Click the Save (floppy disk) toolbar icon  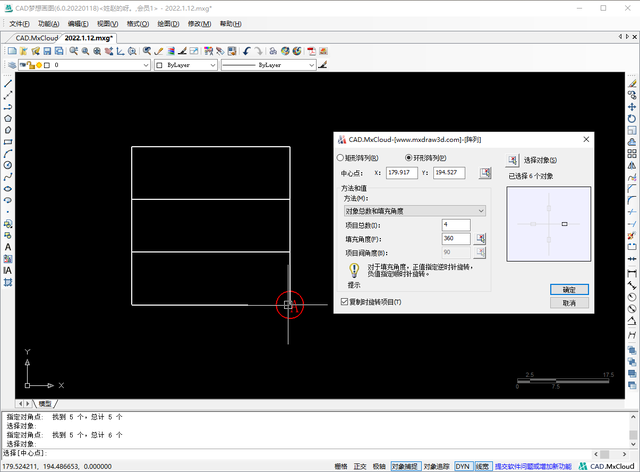[x=47, y=51]
